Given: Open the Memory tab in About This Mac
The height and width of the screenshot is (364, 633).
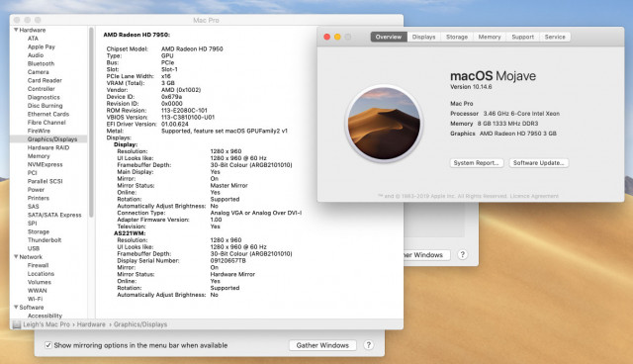Looking at the screenshot, I should (490, 37).
